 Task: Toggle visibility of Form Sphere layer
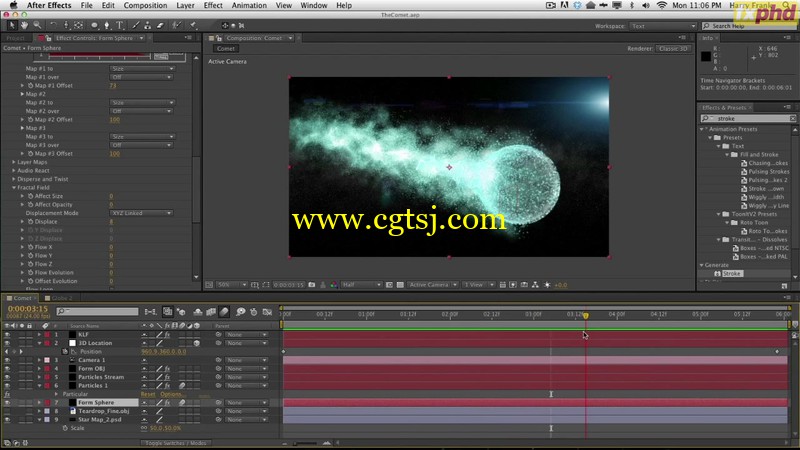click(x=7, y=403)
